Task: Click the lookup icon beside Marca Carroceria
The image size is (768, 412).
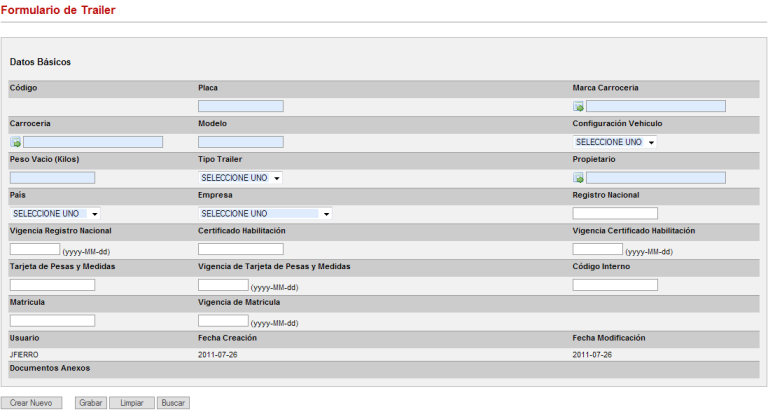Action: pyautogui.click(x=578, y=106)
